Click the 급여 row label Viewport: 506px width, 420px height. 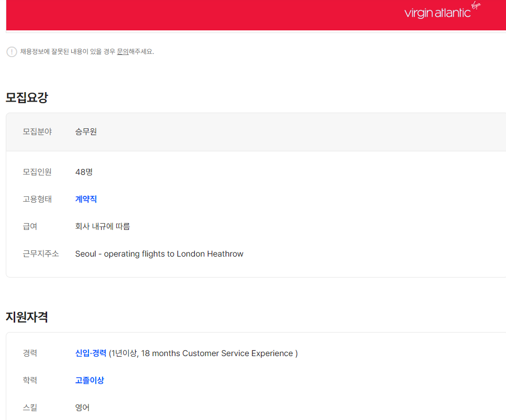pyautogui.click(x=30, y=226)
